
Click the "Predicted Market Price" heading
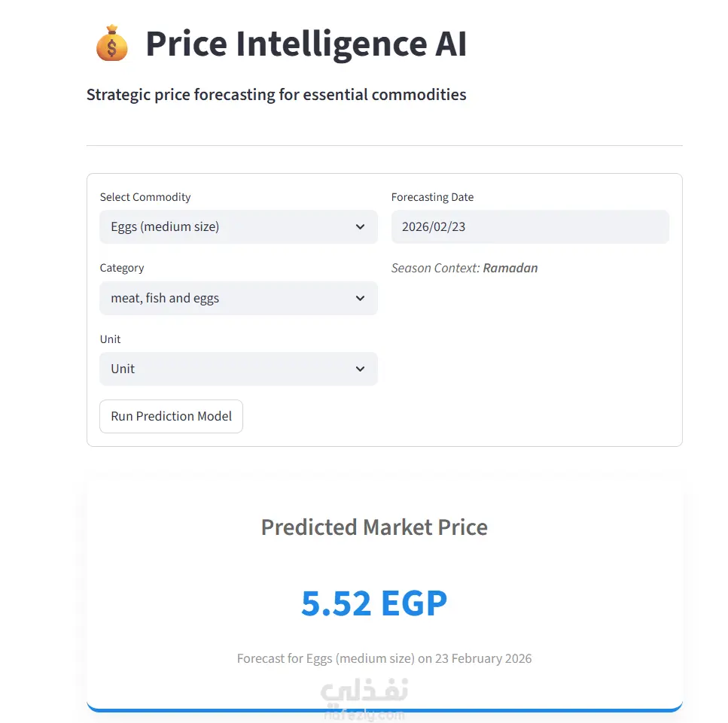pyautogui.click(x=374, y=527)
